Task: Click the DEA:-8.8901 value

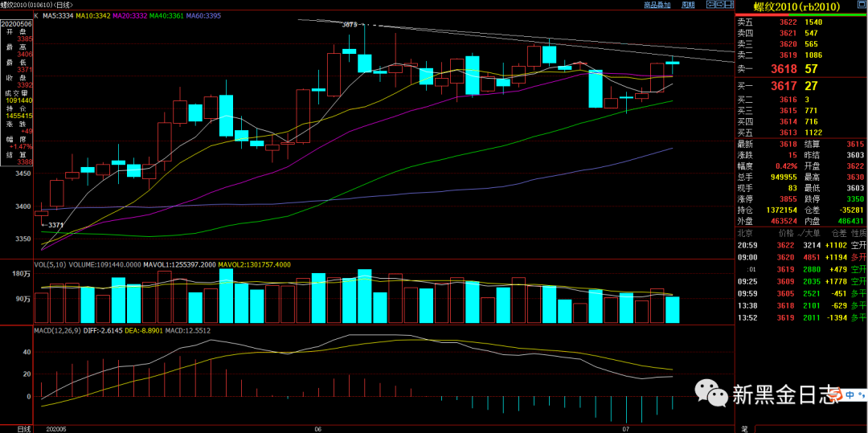Action: [145, 330]
